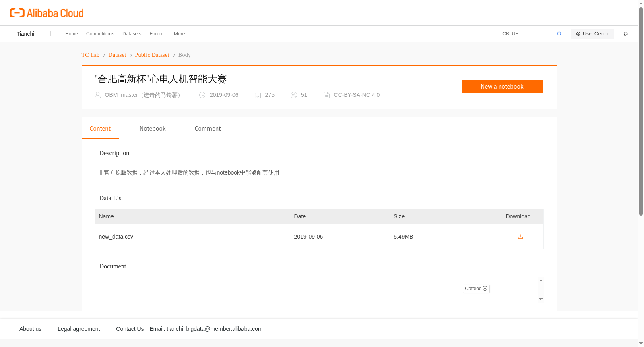The image size is (644, 347).
Task: Click the page scrollbar up arrow
Action: pyautogui.click(x=641, y=3)
